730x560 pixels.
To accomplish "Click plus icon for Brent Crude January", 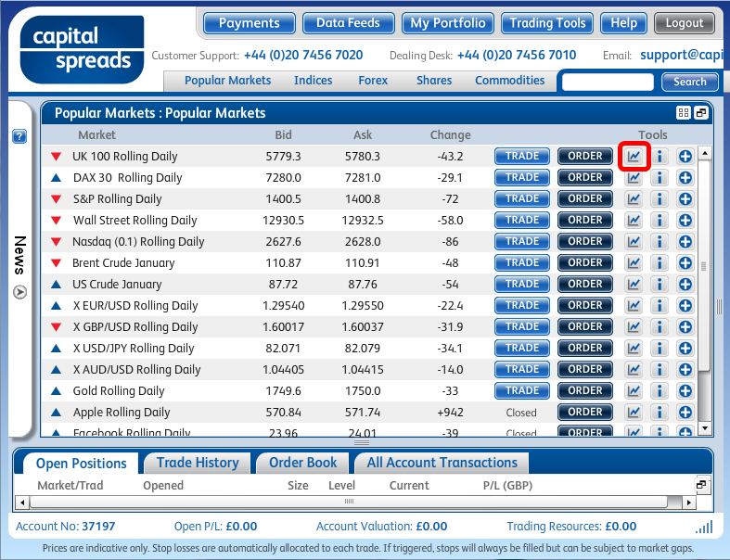I will pos(685,263).
